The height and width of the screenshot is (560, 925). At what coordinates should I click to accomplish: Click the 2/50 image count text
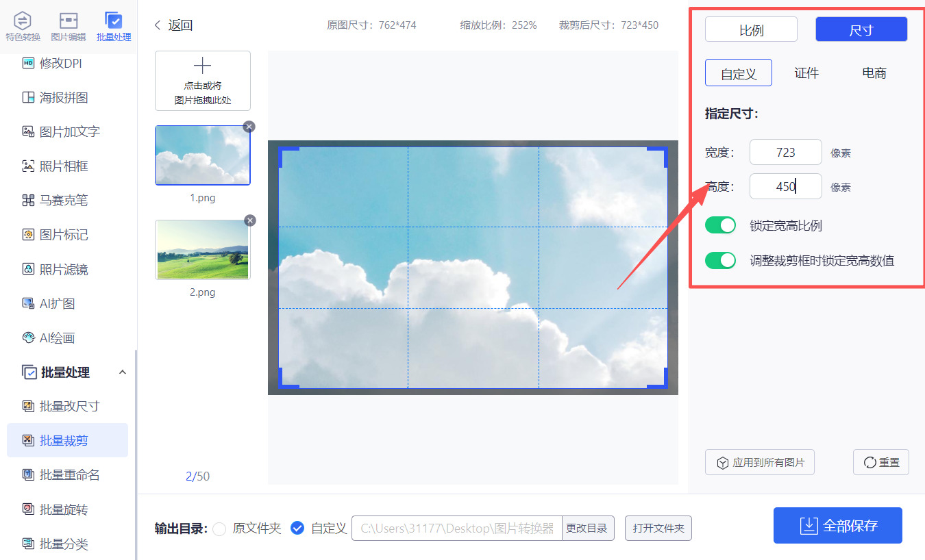(x=197, y=476)
